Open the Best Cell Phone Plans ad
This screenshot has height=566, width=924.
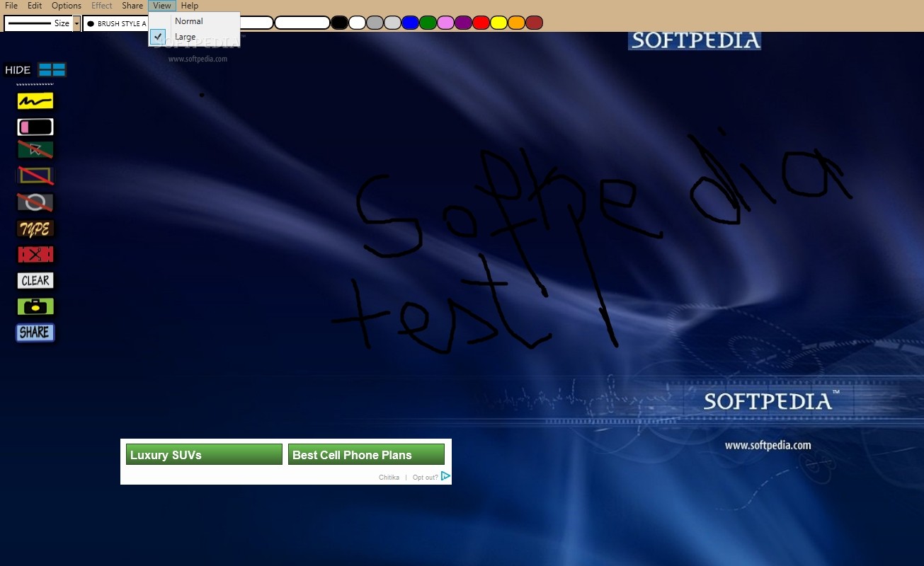pyautogui.click(x=366, y=454)
